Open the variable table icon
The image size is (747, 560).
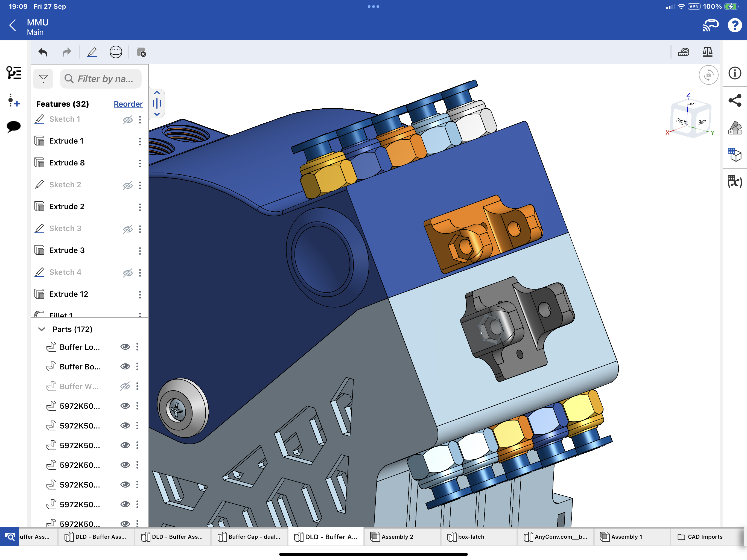(734, 182)
